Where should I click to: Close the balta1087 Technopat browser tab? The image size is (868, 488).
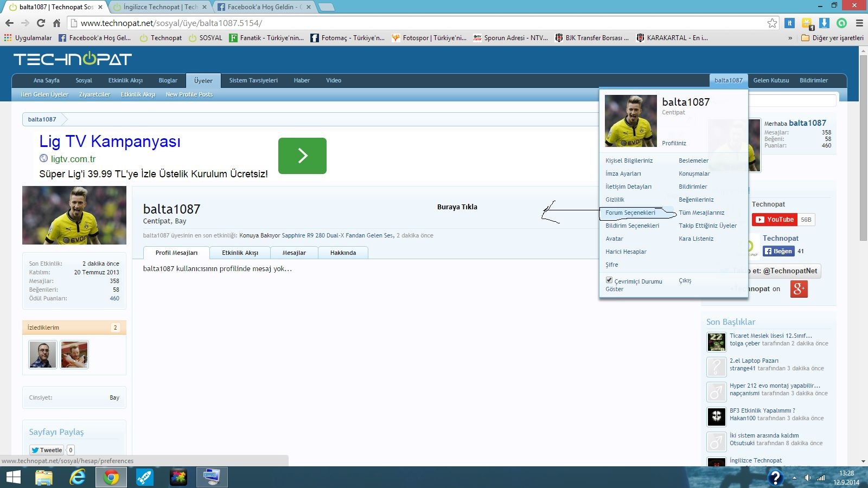click(x=100, y=7)
